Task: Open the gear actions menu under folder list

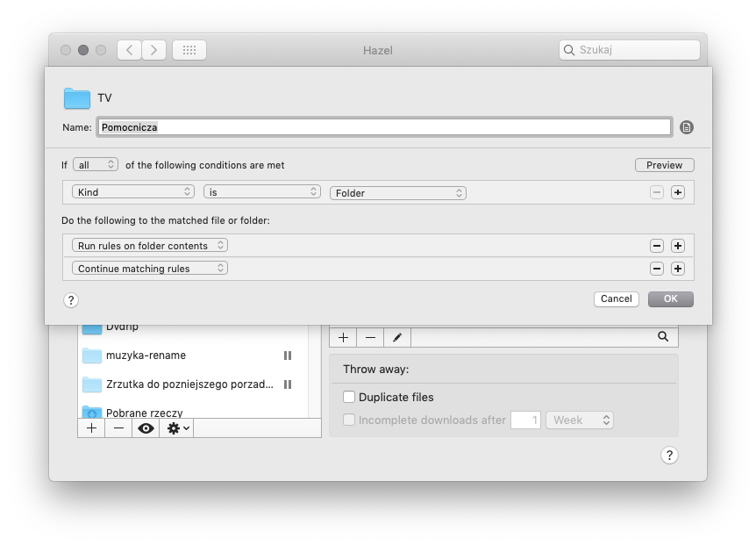Action: coord(178,428)
